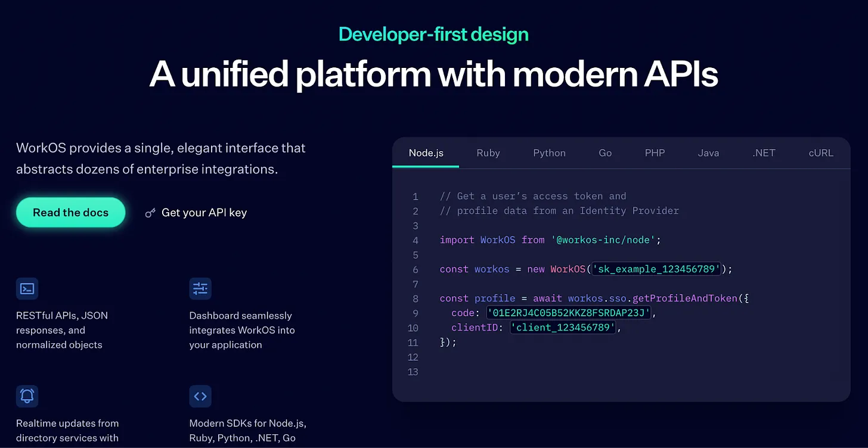Switch to the Python code tab
This screenshot has width=868, height=448.
550,153
